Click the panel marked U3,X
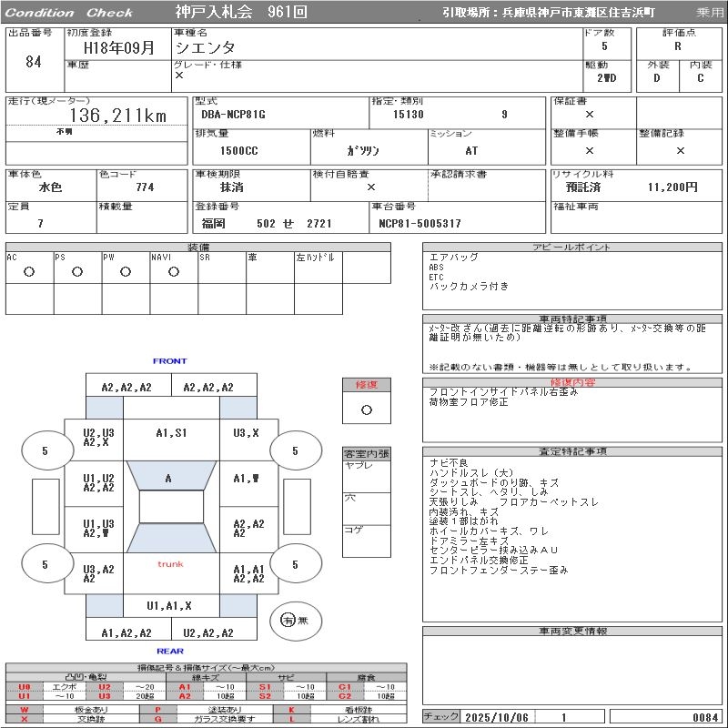Viewport: 728px width, 728px height. point(246,433)
